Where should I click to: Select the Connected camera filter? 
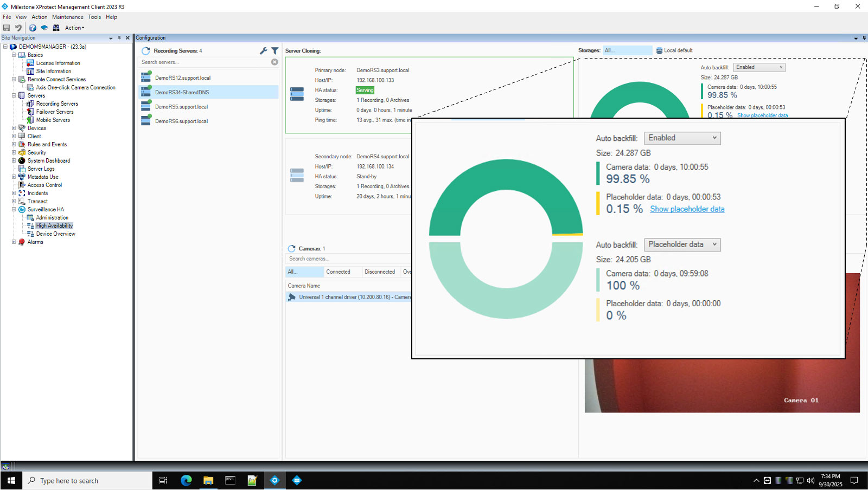[x=338, y=272]
